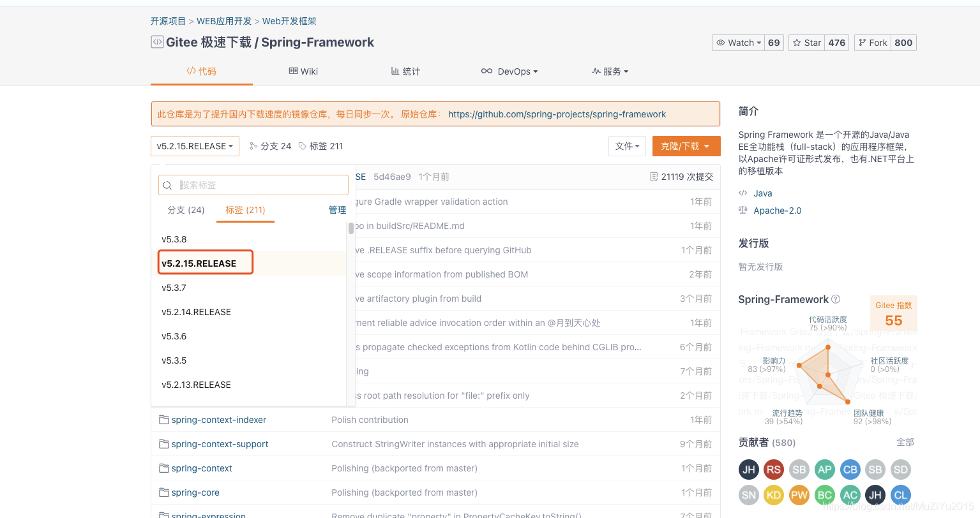Image resolution: width=980 pixels, height=518 pixels.
Task: Open the Wiki tab
Action: coord(303,71)
